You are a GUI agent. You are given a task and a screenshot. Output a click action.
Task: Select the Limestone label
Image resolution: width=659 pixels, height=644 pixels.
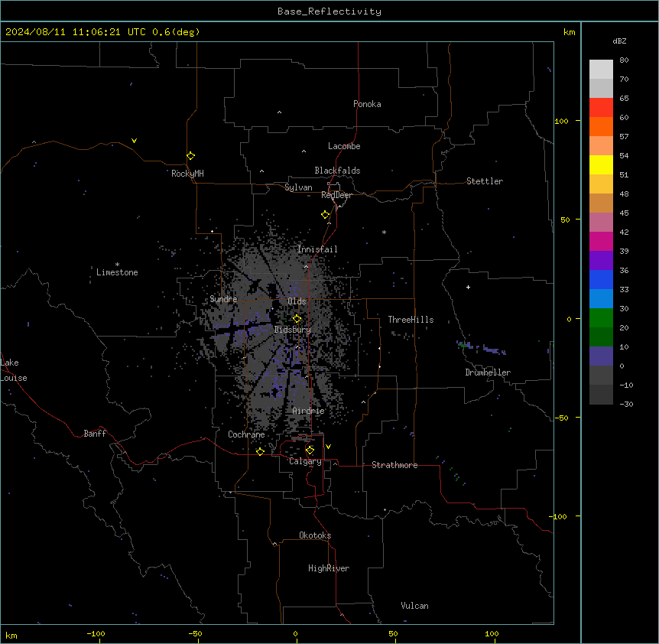(117, 272)
